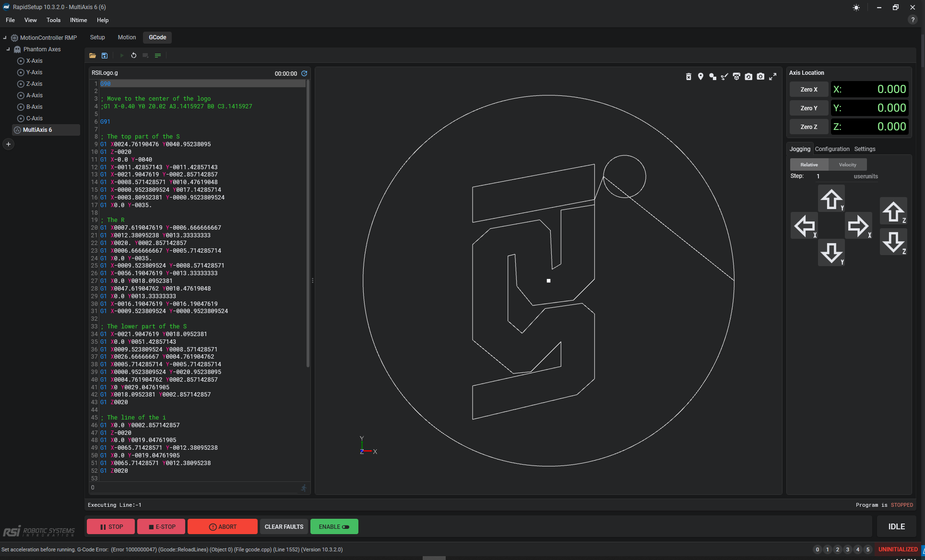Click the Zero Z button
This screenshot has height=560, width=925.
point(809,127)
